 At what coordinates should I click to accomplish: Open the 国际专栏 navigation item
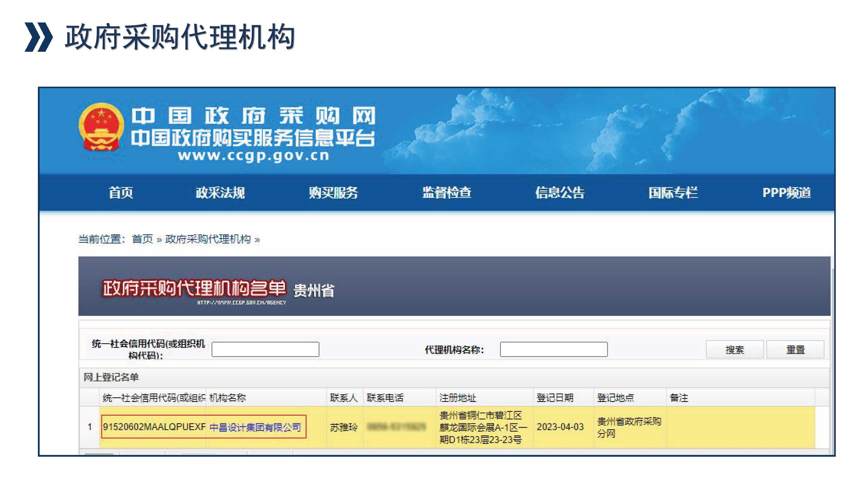point(673,193)
